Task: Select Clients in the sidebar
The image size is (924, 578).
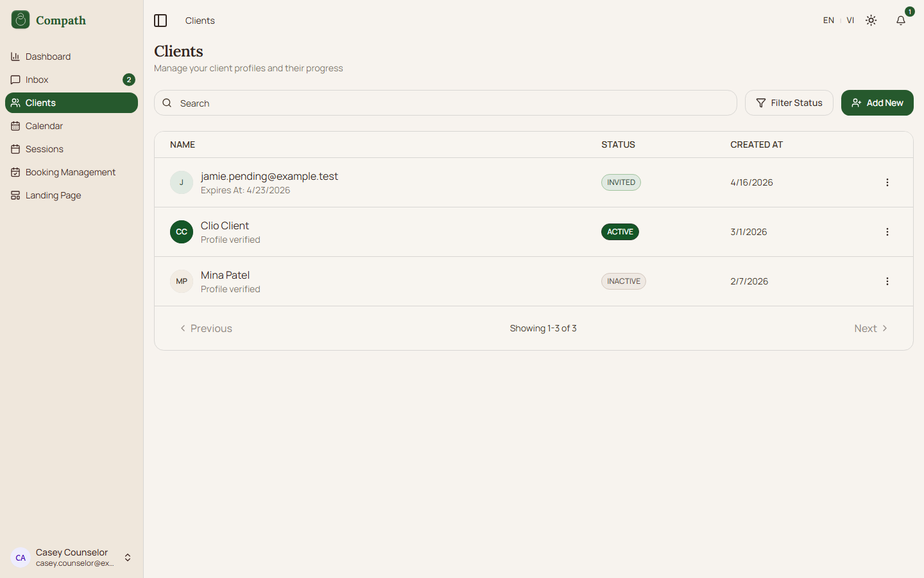Action: [71, 103]
